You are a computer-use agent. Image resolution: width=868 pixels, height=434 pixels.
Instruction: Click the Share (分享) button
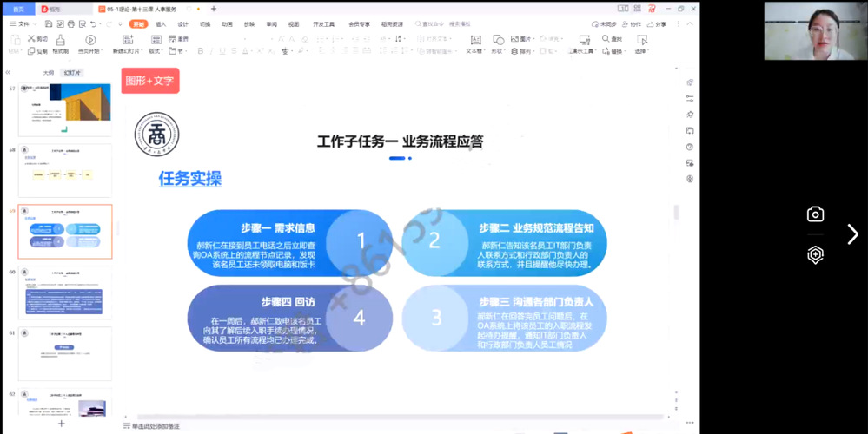pyautogui.click(x=658, y=24)
